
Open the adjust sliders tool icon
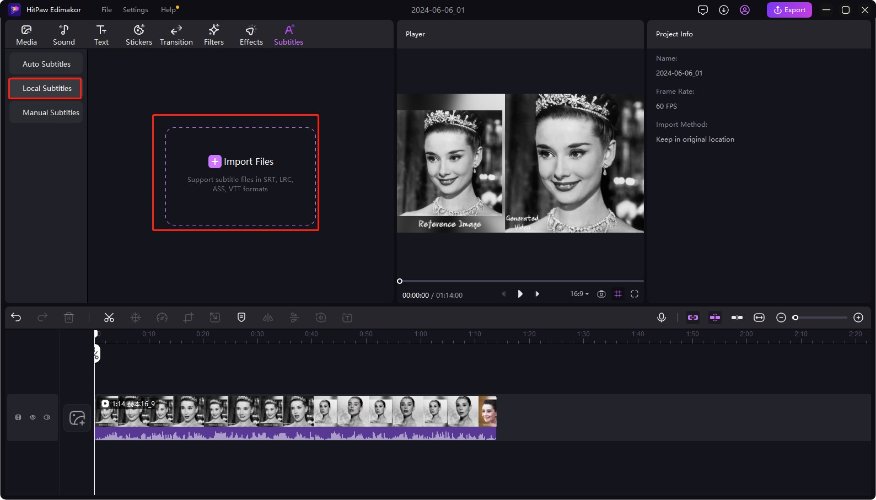click(294, 317)
